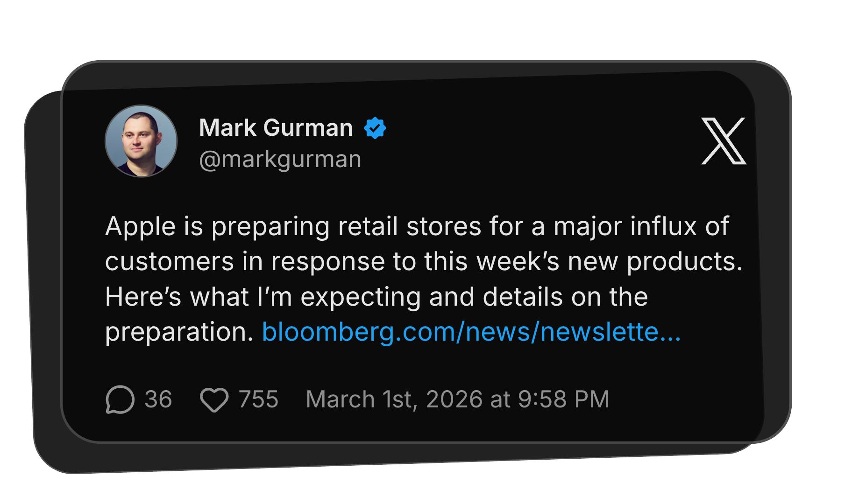The height and width of the screenshot is (504, 852).
Task: Click the reply speech bubble icon
Action: coord(120,399)
